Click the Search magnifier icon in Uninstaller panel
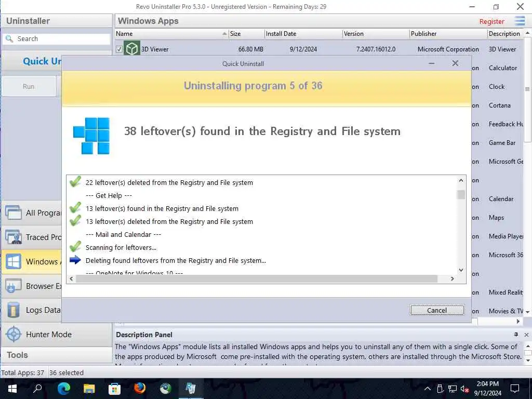Image resolution: width=532 pixels, height=399 pixels. (9, 38)
